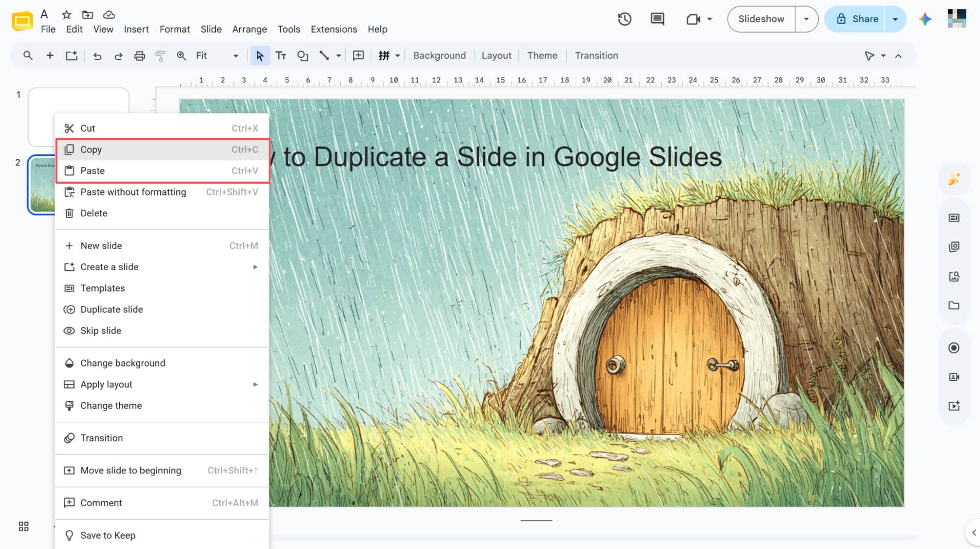Undo the last action
Viewport: 980px width, 549px height.
(97, 56)
